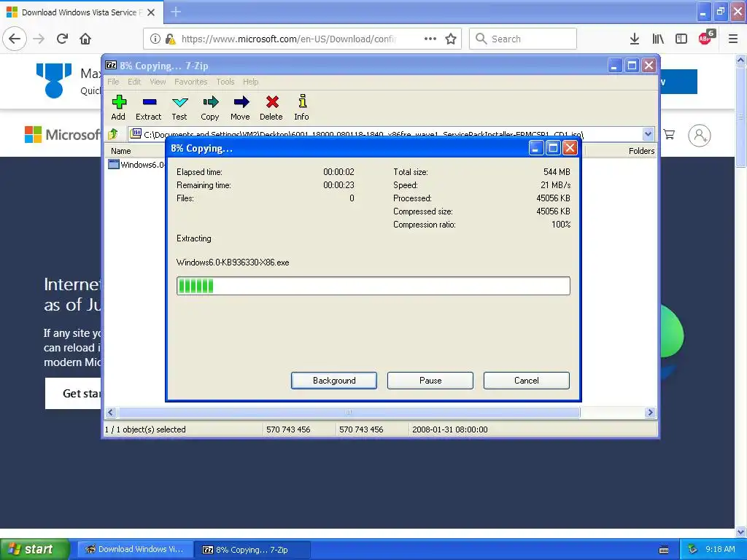
Task: Click the 7-Zip horizontal scrollbar right arrow
Action: point(650,413)
